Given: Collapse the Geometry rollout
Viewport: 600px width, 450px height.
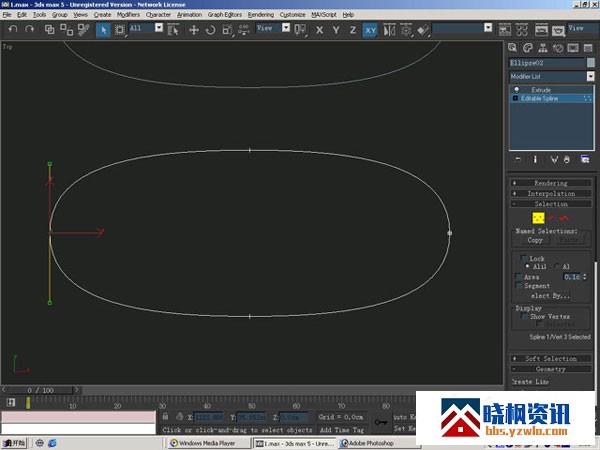Looking at the screenshot, I should (x=551, y=369).
